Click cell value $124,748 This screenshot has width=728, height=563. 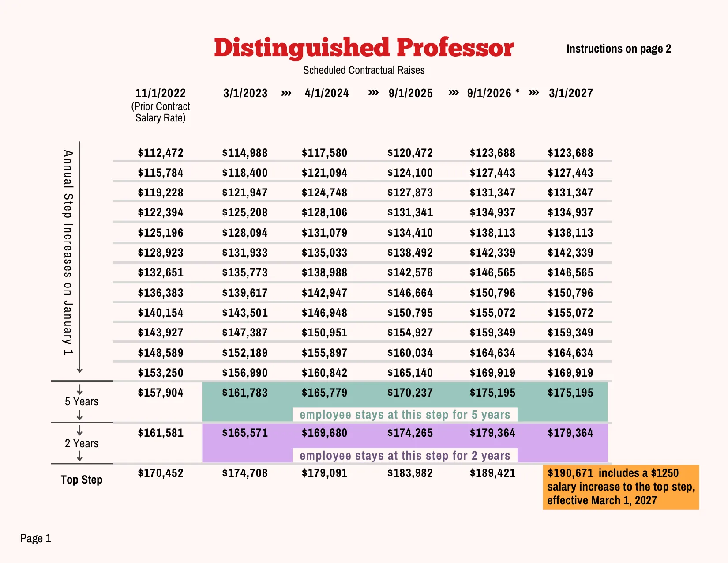point(325,193)
